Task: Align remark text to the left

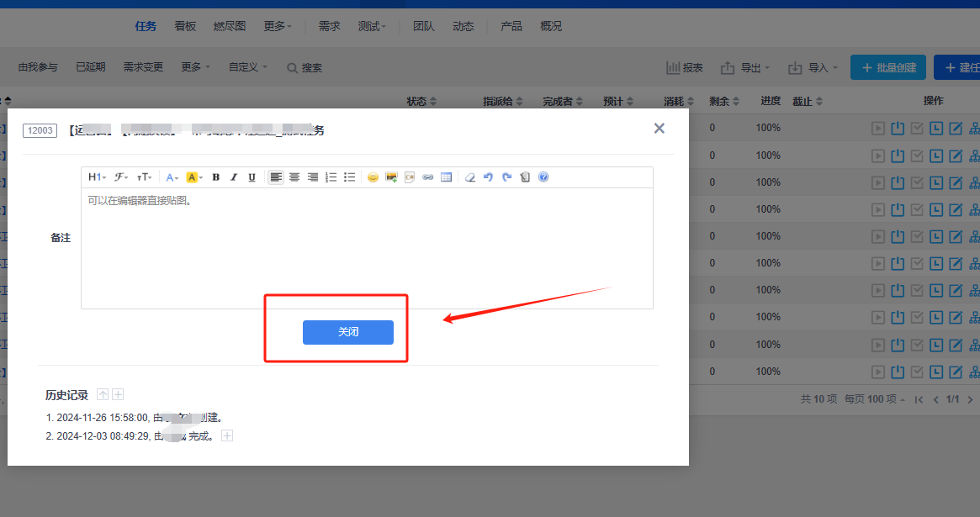Action: pos(276,177)
